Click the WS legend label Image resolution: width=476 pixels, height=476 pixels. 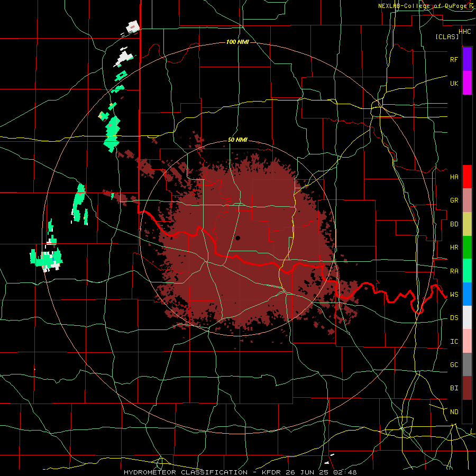(454, 295)
